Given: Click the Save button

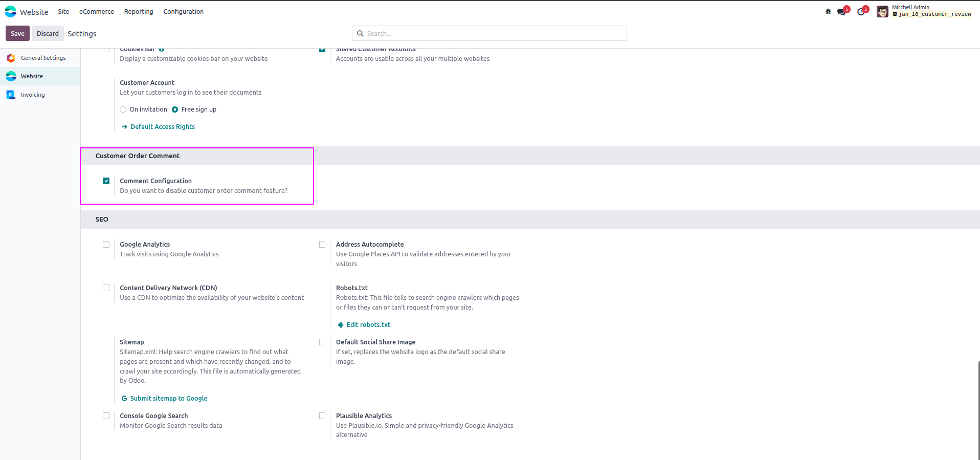Looking at the screenshot, I should 17,34.
